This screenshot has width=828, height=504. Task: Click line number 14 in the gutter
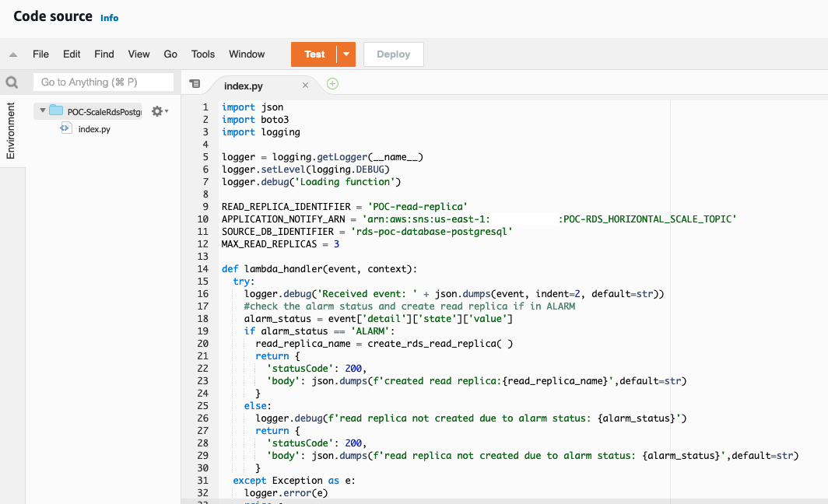203,269
